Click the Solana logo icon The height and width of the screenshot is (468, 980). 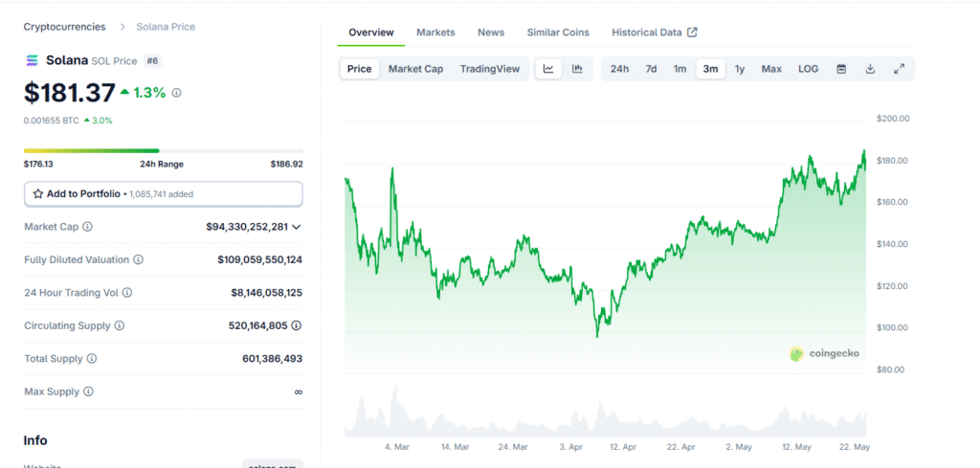32,60
